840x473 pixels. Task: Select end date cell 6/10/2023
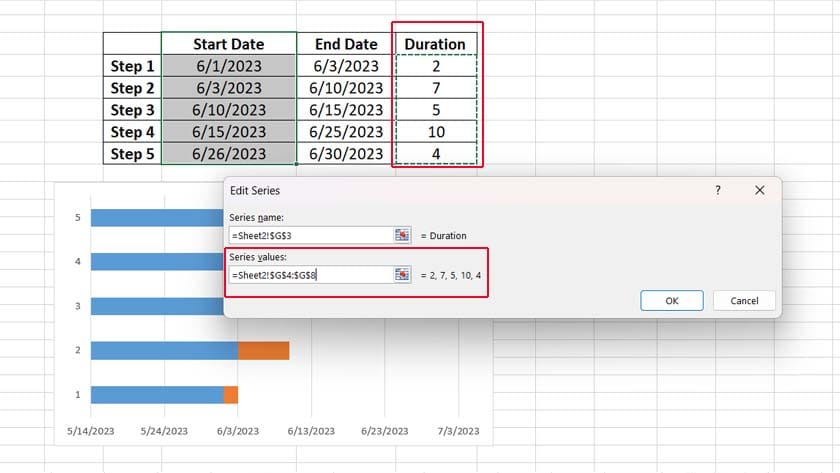pyautogui.click(x=346, y=88)
